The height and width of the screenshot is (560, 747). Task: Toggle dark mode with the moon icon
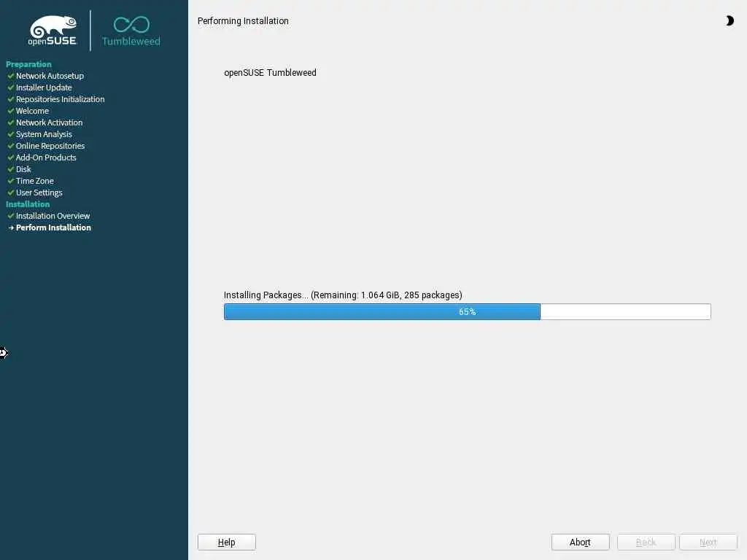pyautogui.click(x=729, y=20)
